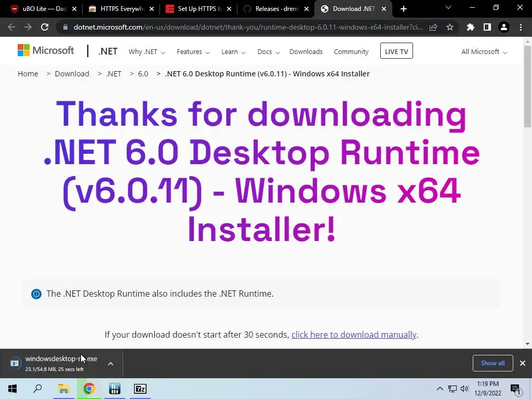The height and width of the screenshot is (399, 532).
Task: Switch to Releases GitHub tab
Action: point(277,9)
